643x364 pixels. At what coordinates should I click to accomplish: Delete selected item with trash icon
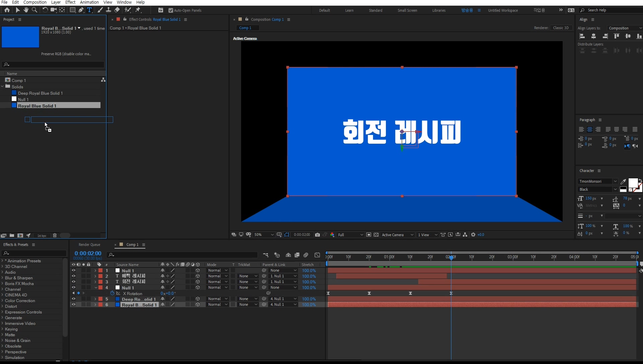[55, 236]
